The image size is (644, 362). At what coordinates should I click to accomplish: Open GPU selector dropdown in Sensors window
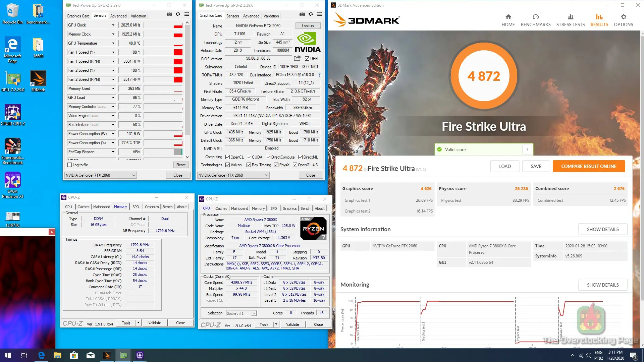pos(100,175)
